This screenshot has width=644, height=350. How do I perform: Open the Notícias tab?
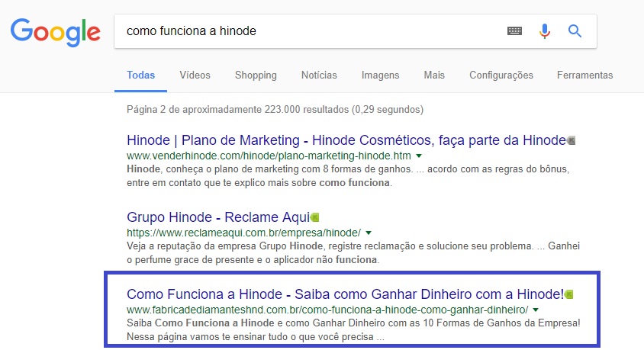[x=319, y=75]
